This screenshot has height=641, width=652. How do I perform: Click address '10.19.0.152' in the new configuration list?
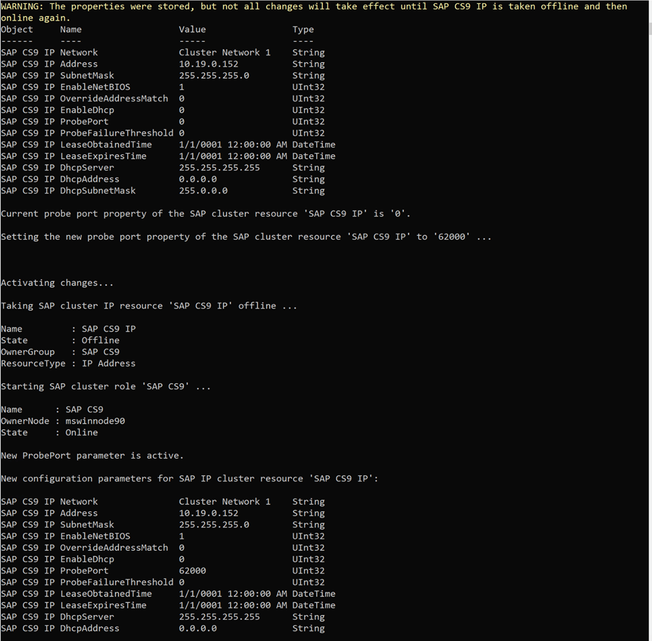click(209, 513)
